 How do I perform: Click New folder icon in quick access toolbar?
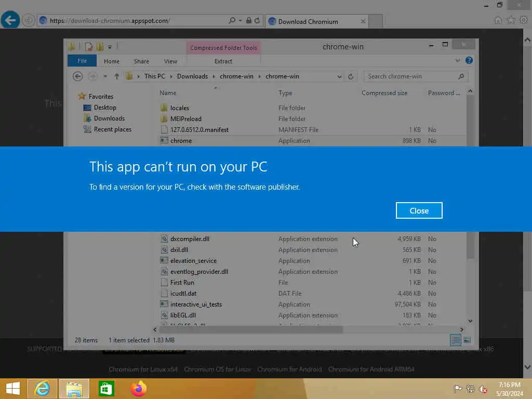[100, 47]
